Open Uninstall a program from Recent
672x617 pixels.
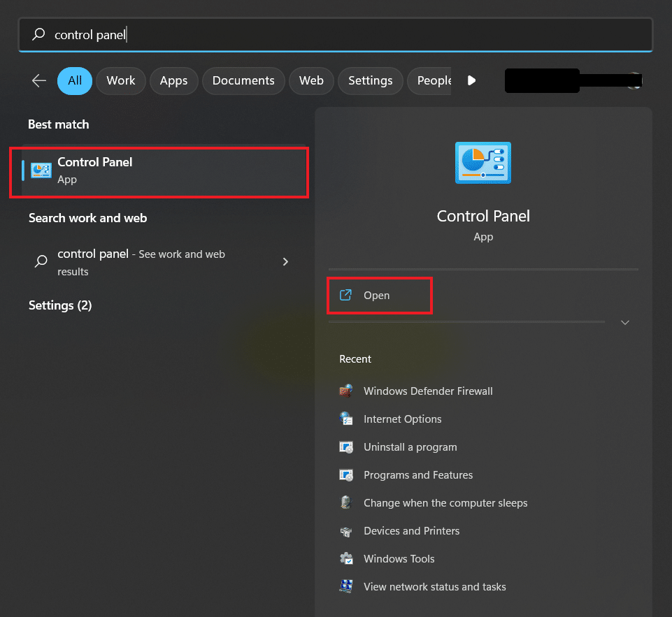pos(410,447)
